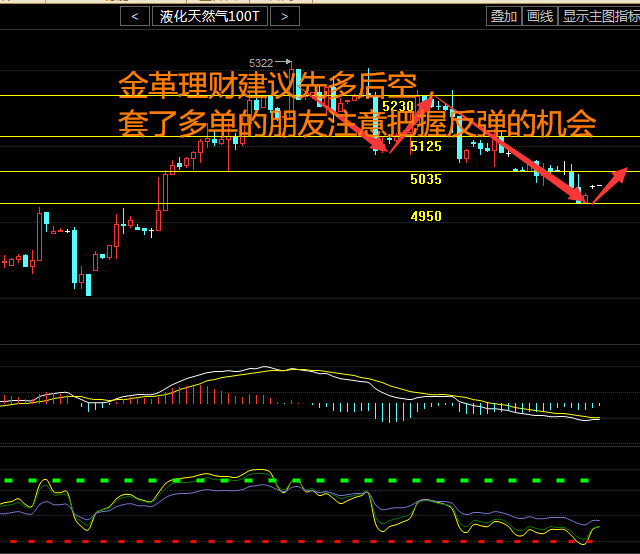Click the previous symbol arrow button
Screen dimensions: 640x554
(x=134, y=16)
